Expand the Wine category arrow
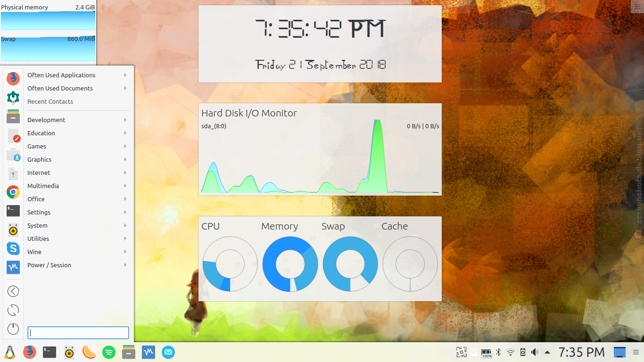 pos(125,252)
